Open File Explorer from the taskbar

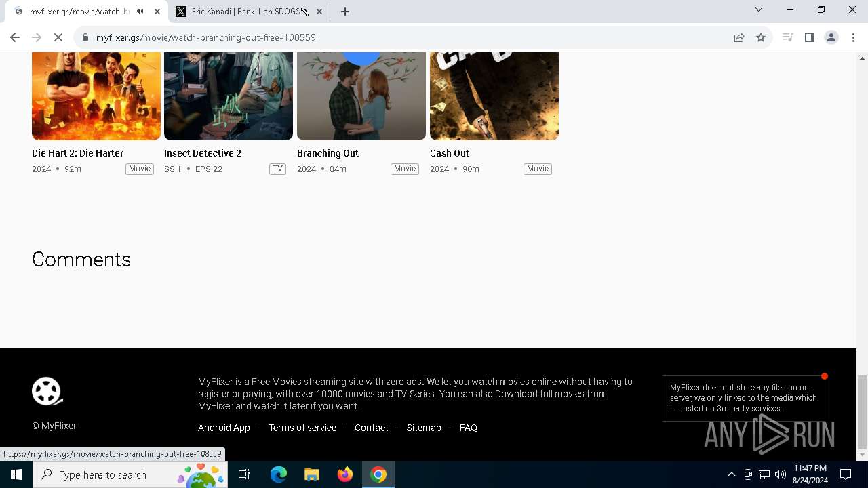[x=312, y=474]
